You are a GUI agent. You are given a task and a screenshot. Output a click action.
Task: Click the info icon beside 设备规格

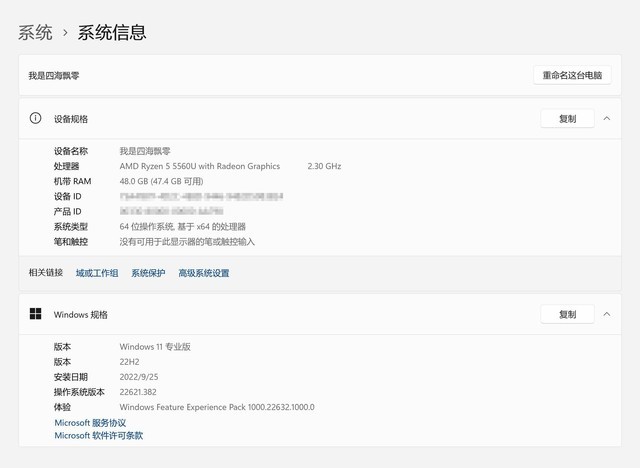click(x=36, y=118)
